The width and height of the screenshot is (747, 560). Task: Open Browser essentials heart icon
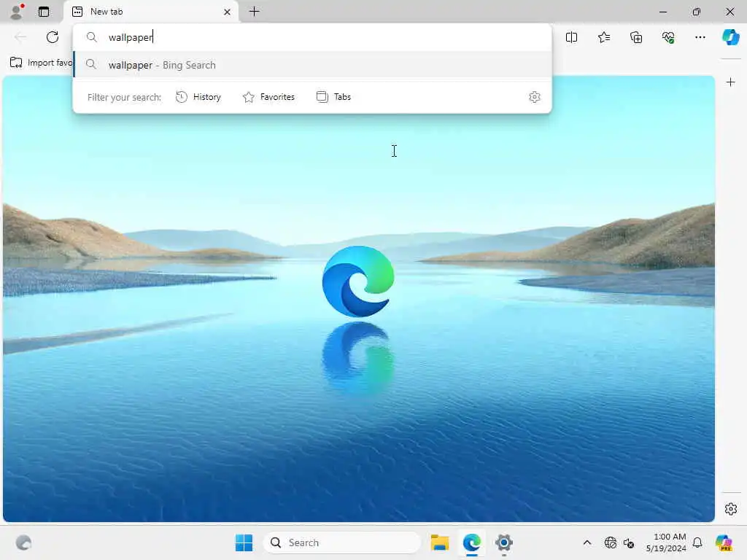coord(668,37)
